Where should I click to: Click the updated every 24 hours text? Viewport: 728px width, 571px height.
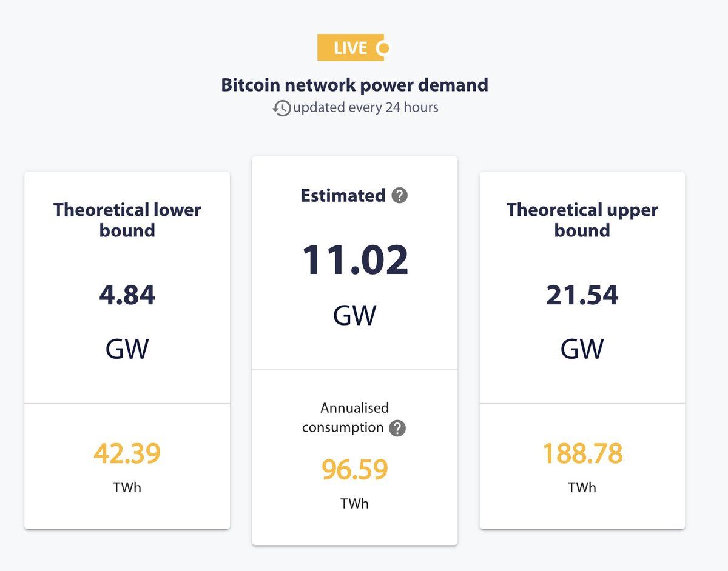[x=365, y=108]
